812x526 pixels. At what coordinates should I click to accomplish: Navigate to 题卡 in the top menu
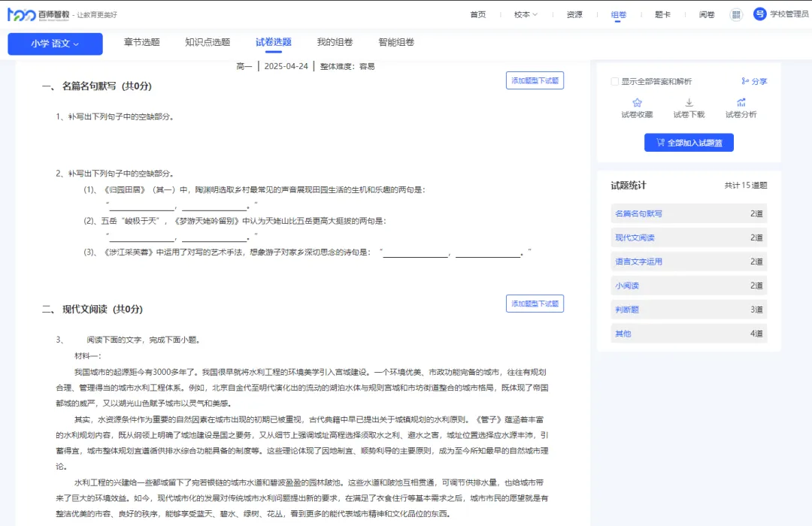(662, 14)
